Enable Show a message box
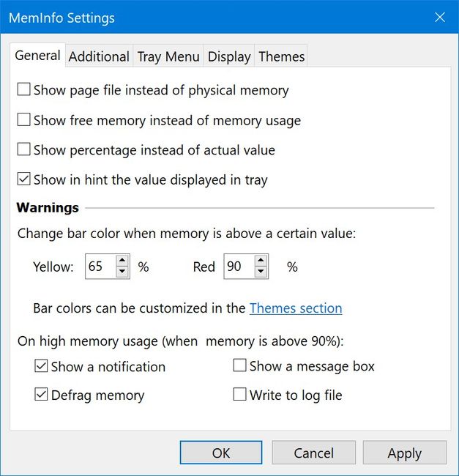This screenshot has width=459, height=476. pyautogui.click(x=239, y=366)
